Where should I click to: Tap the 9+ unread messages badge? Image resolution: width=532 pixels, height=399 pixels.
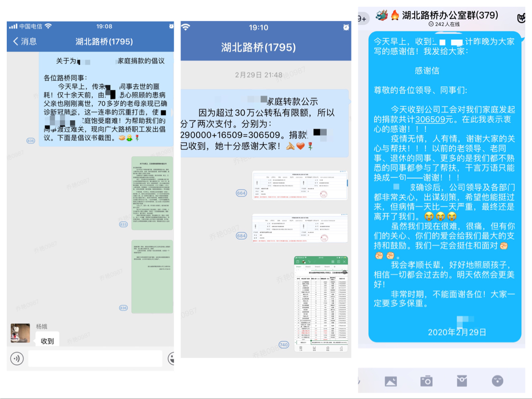pyautogui.click(x=362, y=18)
